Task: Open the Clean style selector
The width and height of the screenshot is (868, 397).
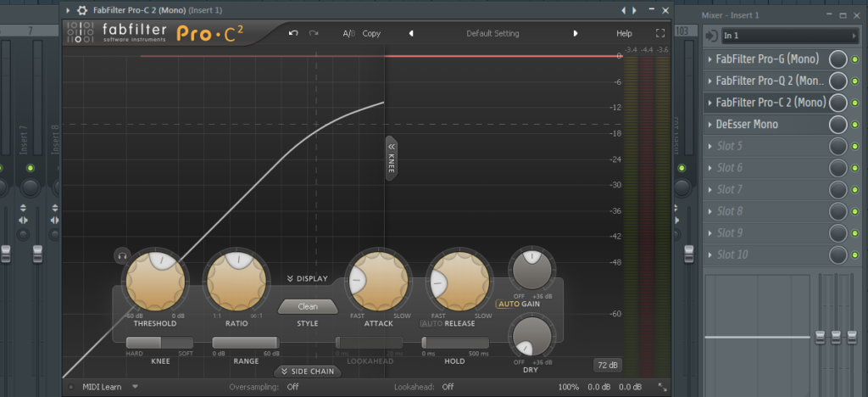Action: 308,306
